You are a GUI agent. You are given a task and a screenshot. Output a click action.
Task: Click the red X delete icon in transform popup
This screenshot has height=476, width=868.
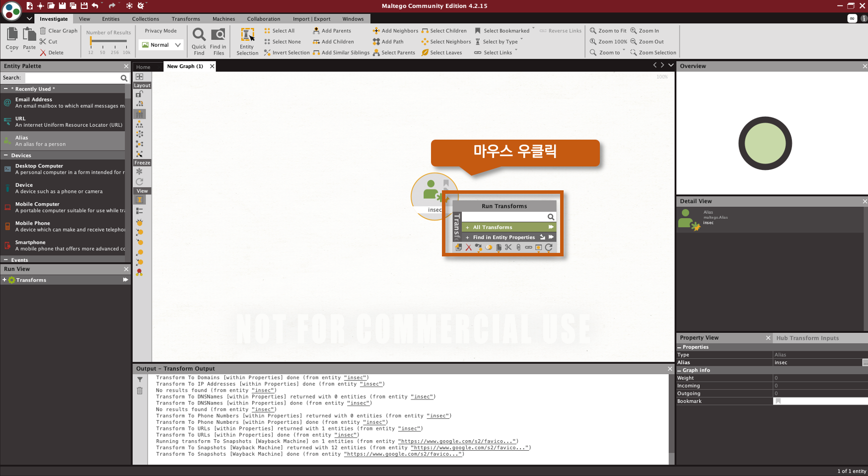pyautogui.click(x=468, y=247)
